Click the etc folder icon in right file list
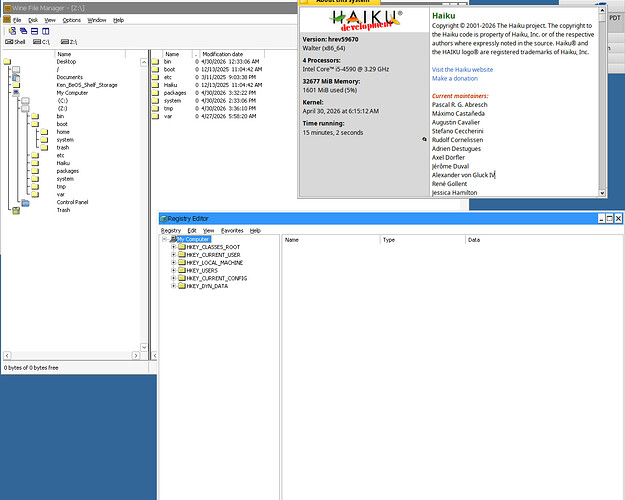This screenshot has height=500, width=625. coord(155,77)
